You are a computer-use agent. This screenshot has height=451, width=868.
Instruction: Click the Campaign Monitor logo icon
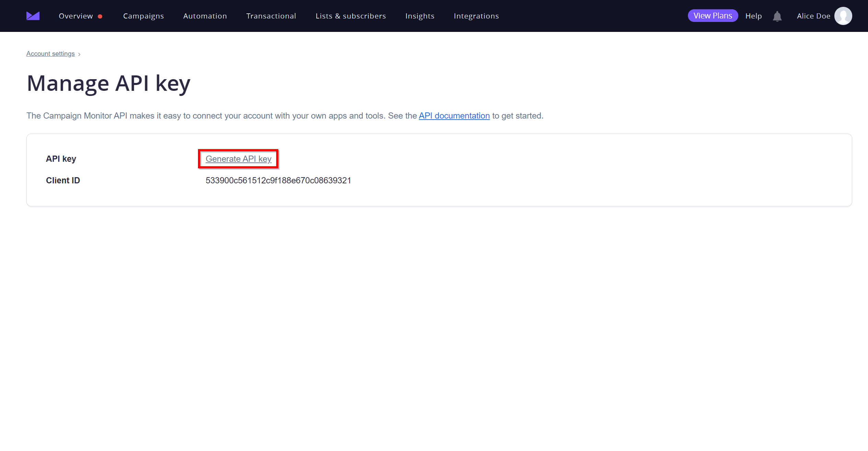click(x=33, y=16)
